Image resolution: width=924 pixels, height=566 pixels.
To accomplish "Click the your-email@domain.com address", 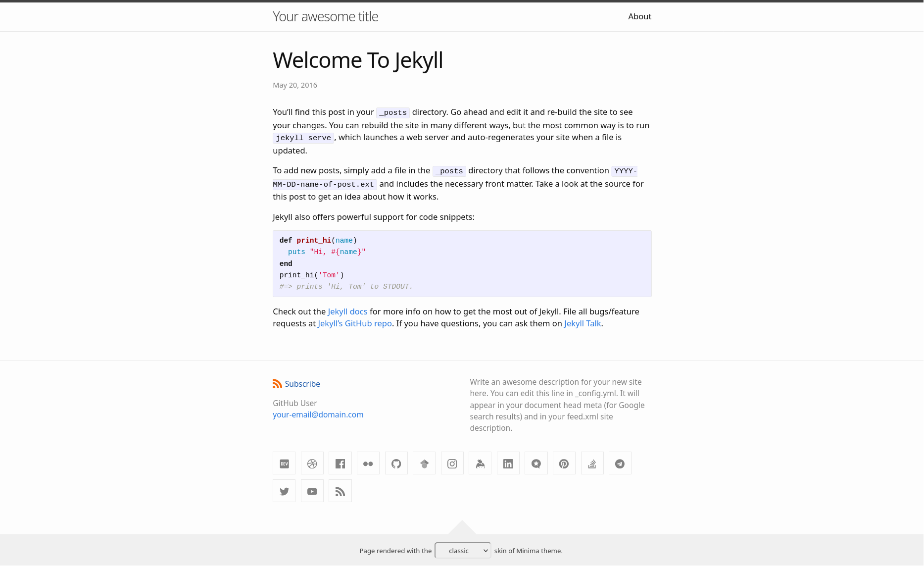I will coord(318,414).
